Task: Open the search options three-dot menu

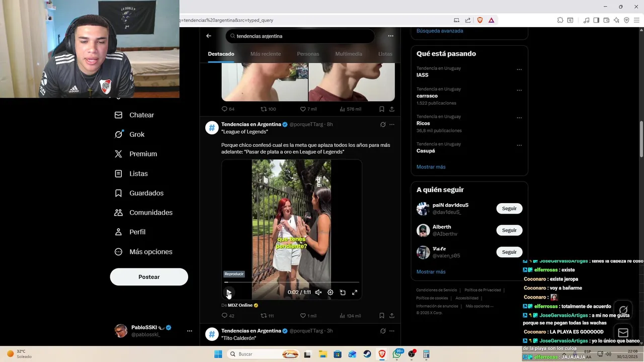Action: tap(390, 36)
